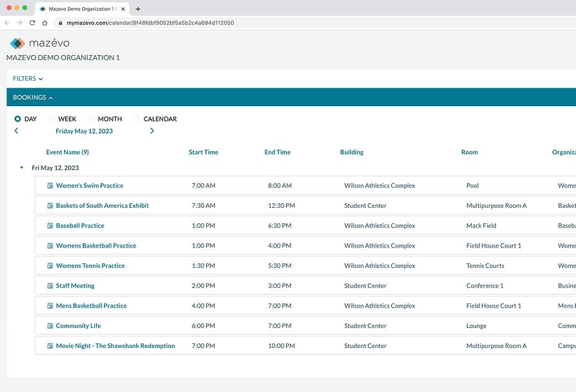This screenshot has height=392, width=576.
Task: Sort by Building column header
Action: (x=351, y=152)
